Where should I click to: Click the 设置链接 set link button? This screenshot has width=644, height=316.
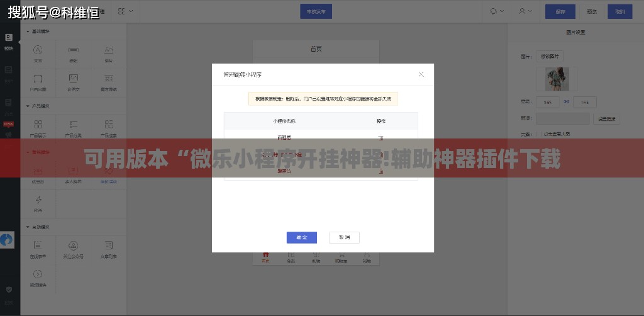606,119
